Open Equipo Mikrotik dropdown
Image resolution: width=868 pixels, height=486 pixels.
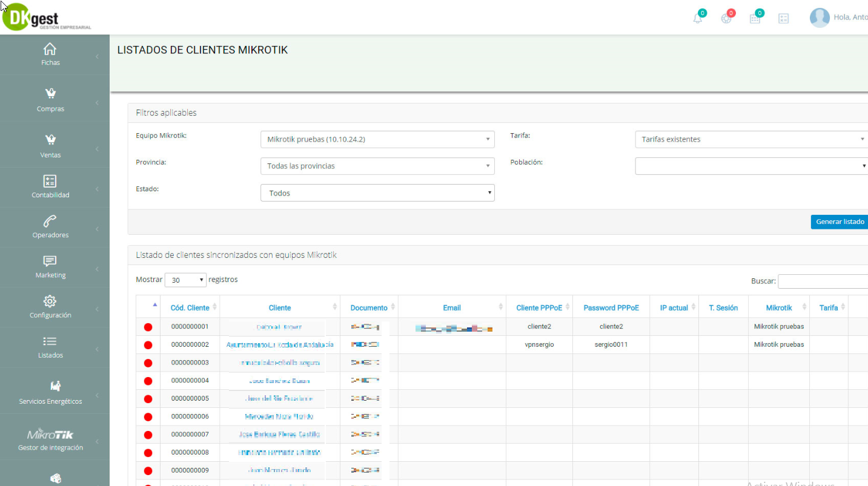(377, 139)
